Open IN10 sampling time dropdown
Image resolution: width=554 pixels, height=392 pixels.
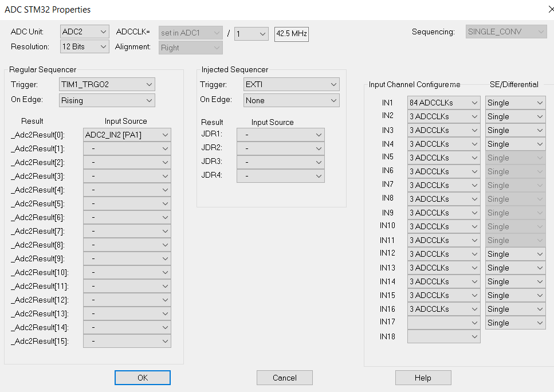click(444, 227)
